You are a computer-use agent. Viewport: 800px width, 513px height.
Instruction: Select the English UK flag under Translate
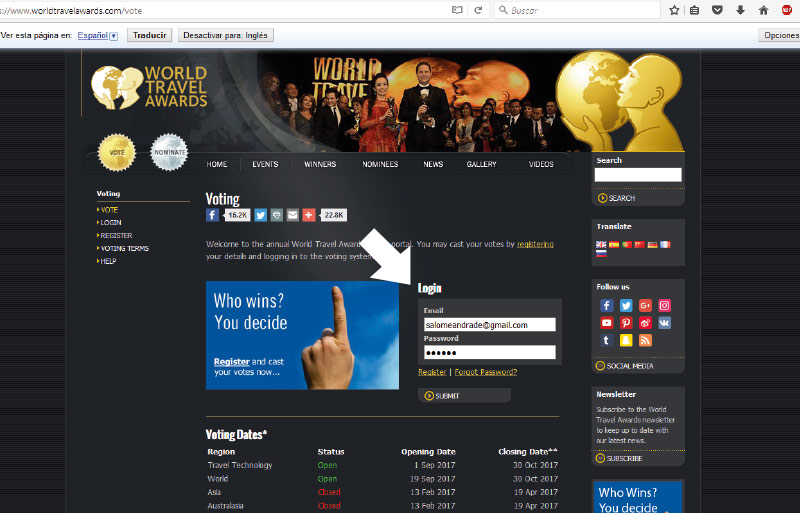[x=601, y=245]
